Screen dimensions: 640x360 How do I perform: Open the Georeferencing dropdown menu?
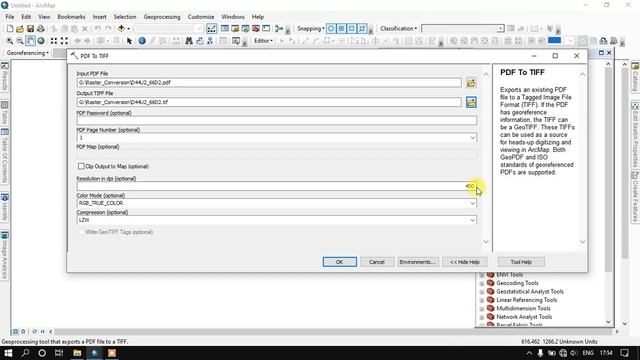click(x=28, y=53)
